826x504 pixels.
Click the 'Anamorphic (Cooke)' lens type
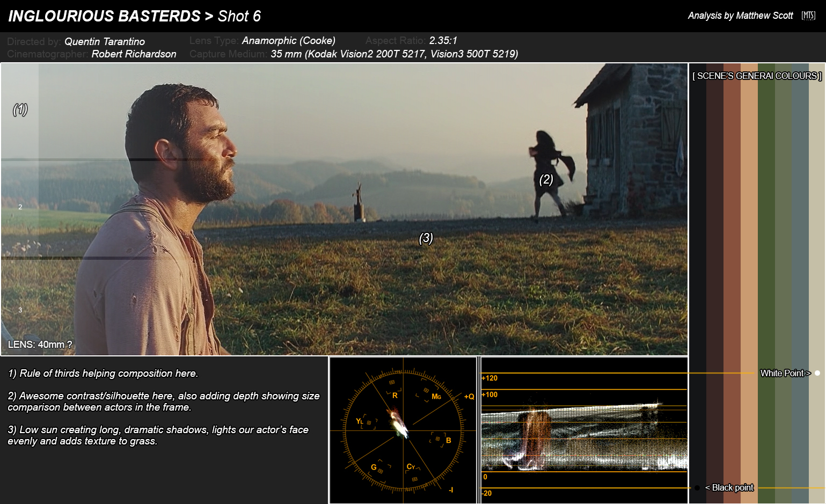(289, 40)
